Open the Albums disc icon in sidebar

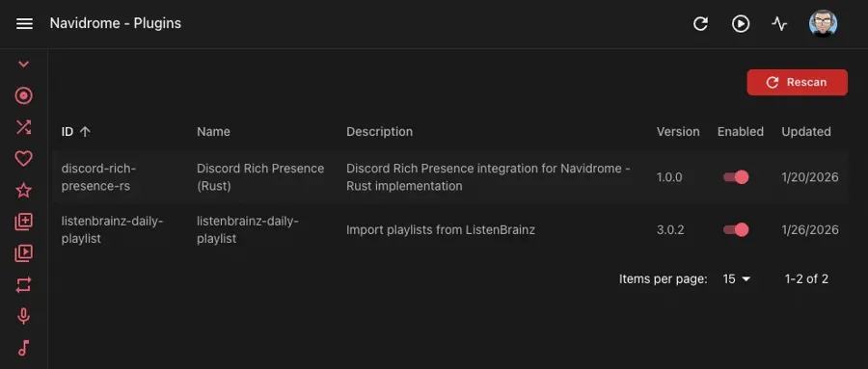coord(23,95)
